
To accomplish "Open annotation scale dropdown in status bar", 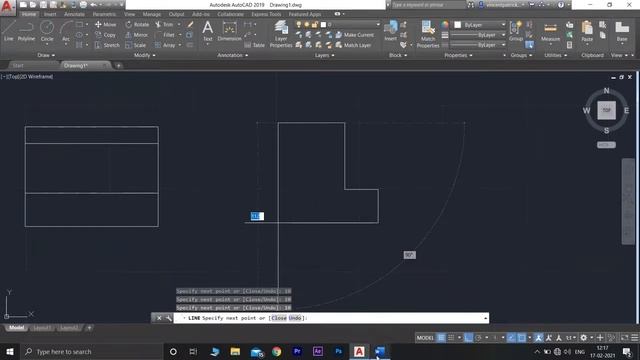I will point(570,338).
